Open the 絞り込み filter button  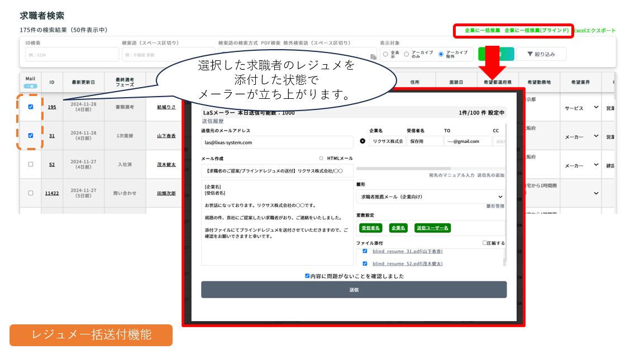point(541,54)
